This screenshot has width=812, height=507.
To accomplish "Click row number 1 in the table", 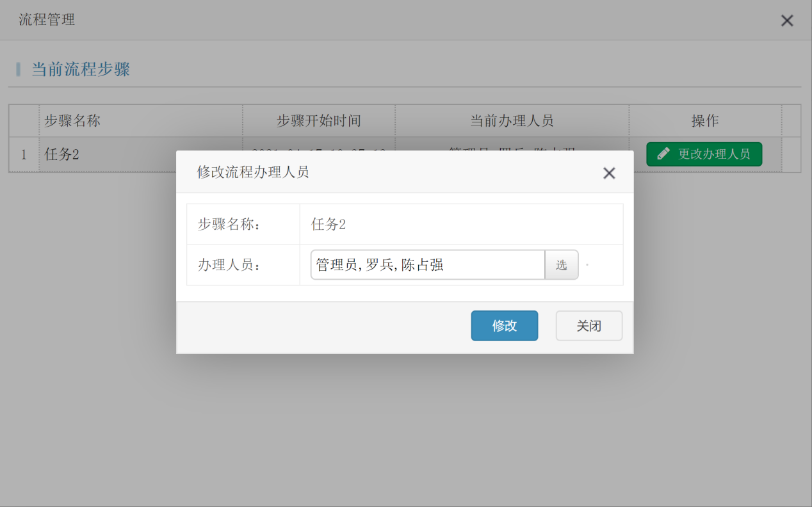I will [x=24, y=154].
